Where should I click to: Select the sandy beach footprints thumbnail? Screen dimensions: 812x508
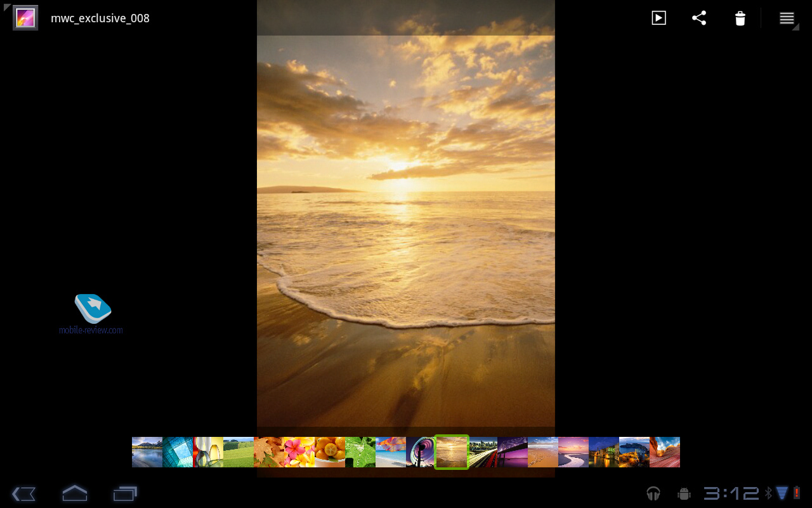(543, 452)
